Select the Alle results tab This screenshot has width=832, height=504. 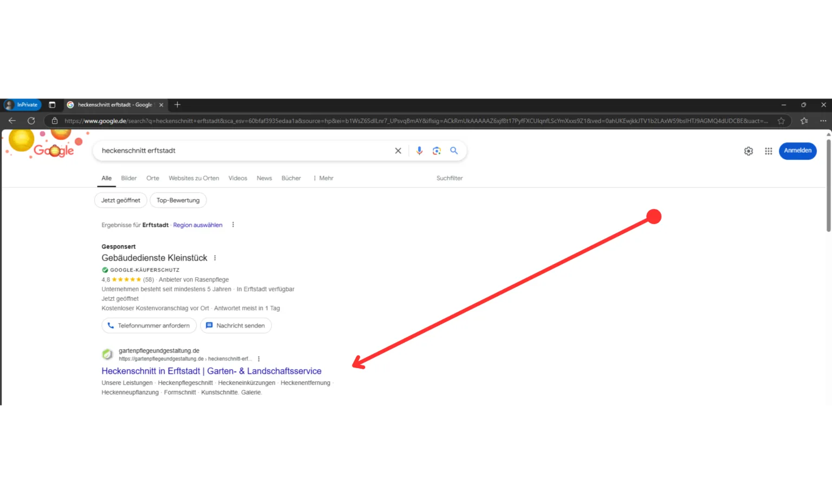(107, 178)
